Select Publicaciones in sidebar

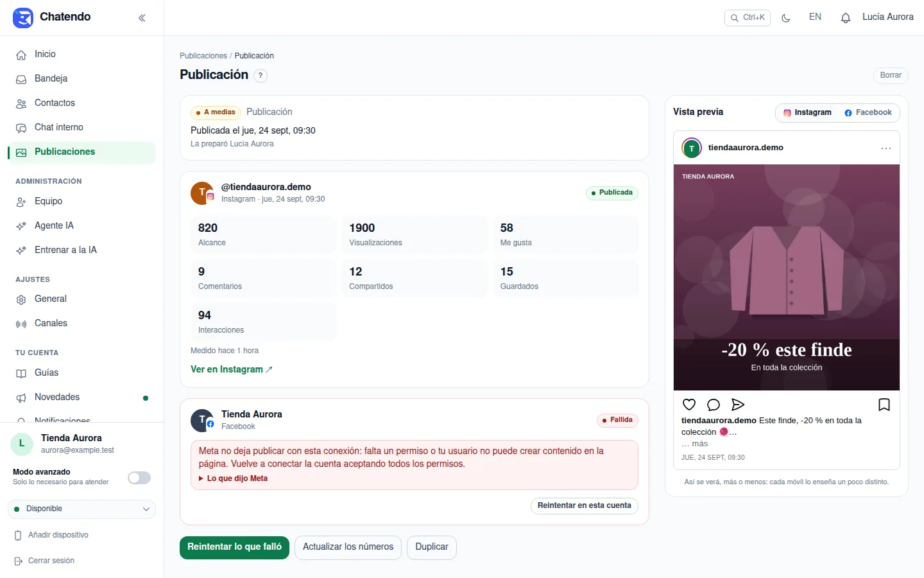coord(81,152)
